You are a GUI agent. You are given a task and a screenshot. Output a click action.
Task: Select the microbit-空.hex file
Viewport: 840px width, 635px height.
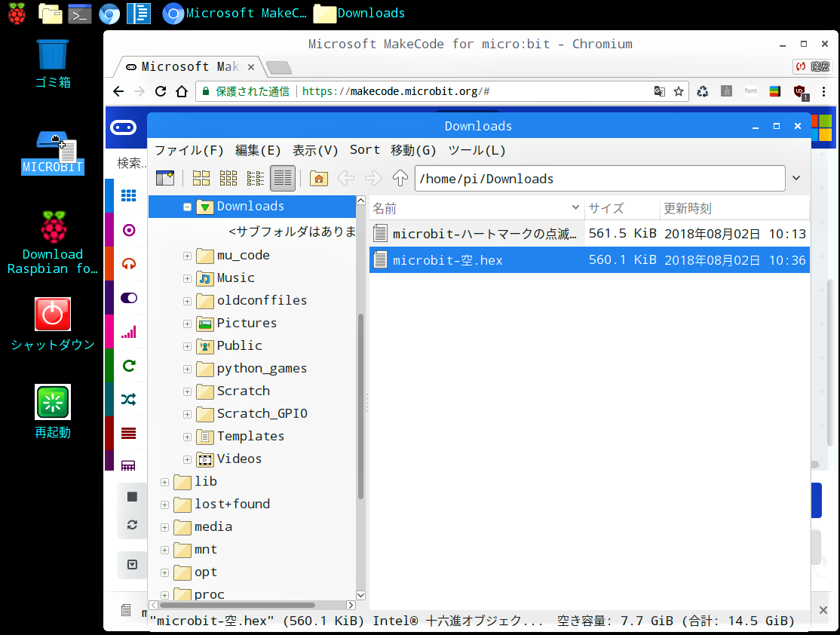[x=590, y=260]
